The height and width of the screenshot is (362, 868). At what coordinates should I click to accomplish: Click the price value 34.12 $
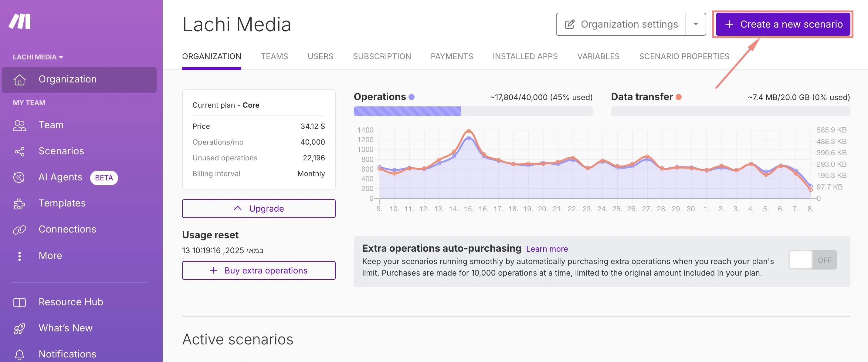(313, 126)
